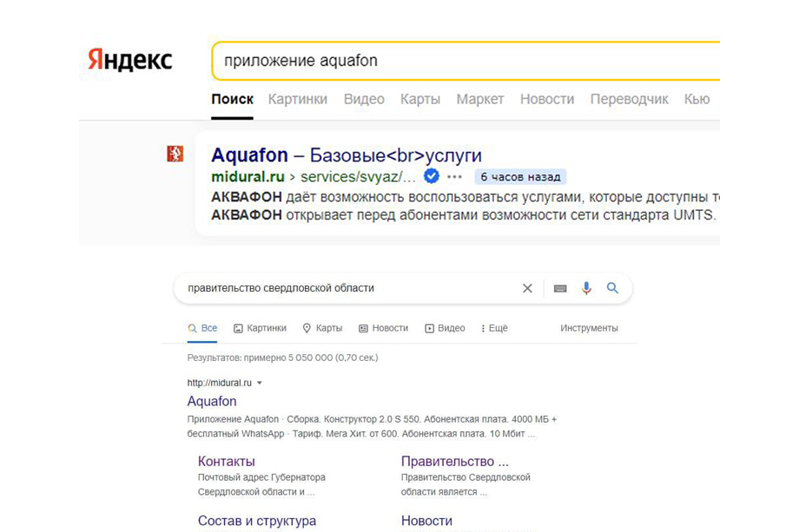Click the blue magnifier search icon
Image resolution: width=799 pixels, height=532 pixels.
point(612,288)
